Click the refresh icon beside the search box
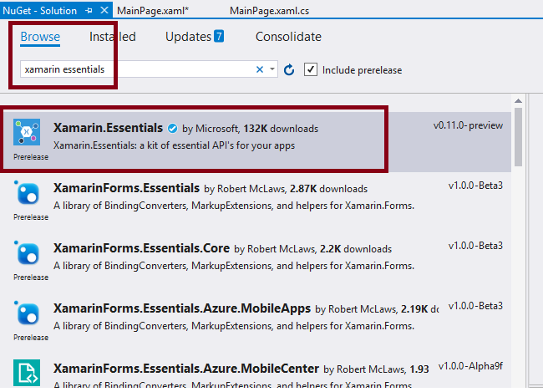The height and width of the screenshot is (392, 543). click(x=290, y=69)
